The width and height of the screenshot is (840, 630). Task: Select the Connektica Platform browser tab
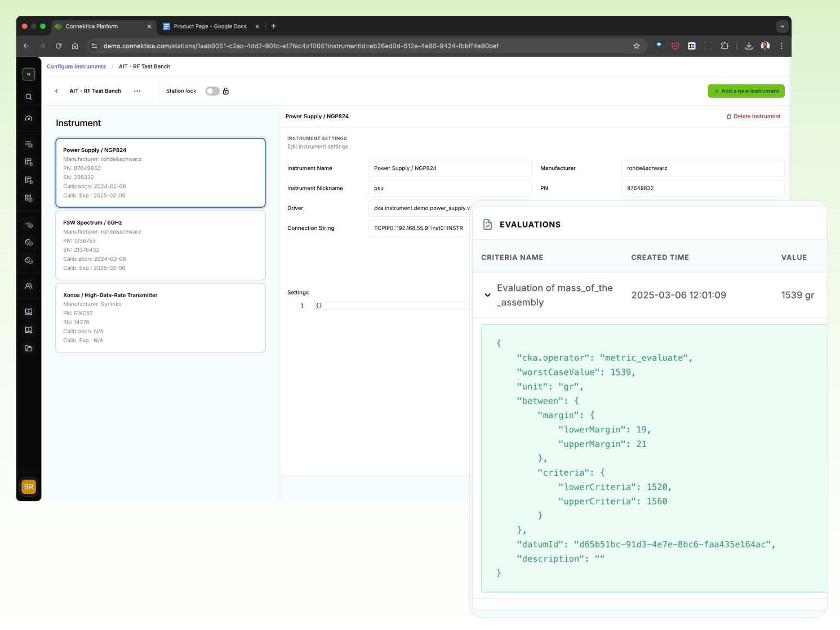pyautogui.click(x=91, y=26)
